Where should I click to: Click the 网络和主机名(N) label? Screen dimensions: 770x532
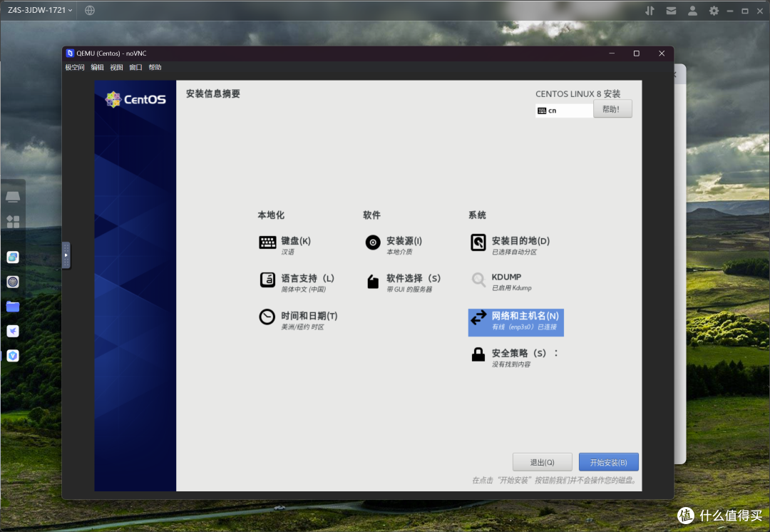(525, 316)
